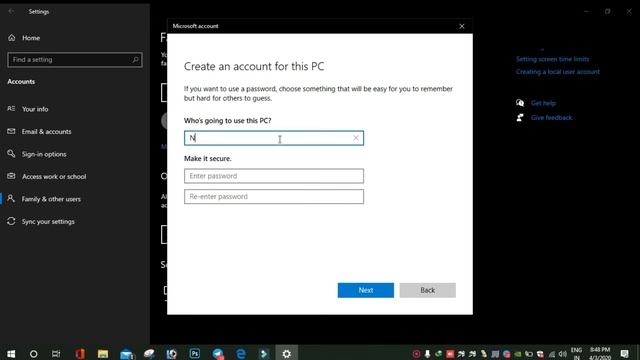Click the search magnifier in Find a setting

coord(135,60)
